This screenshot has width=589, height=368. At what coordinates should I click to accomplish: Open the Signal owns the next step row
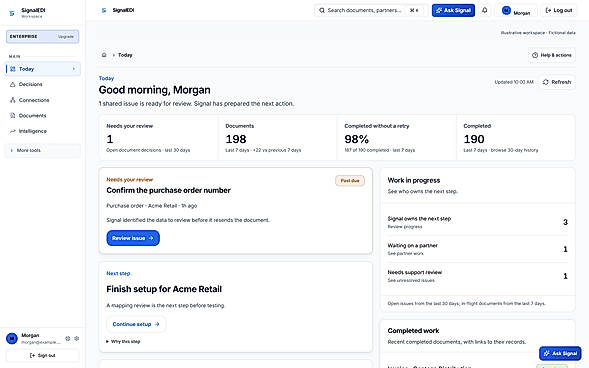click(x=477, y=222)
